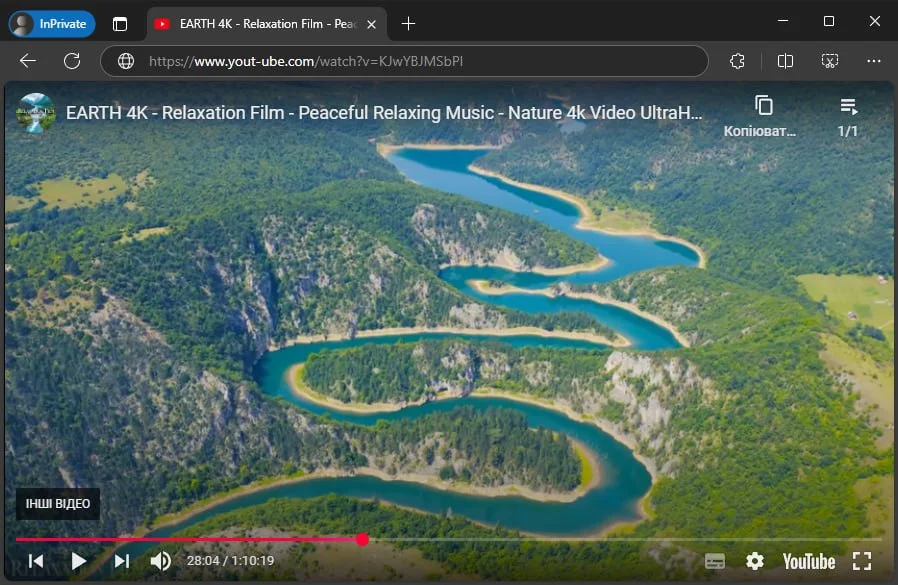The image size is (898, 585).
Task: Click the red progress scrubber handle
Action: pyautogui.click(x=362, y=539)
